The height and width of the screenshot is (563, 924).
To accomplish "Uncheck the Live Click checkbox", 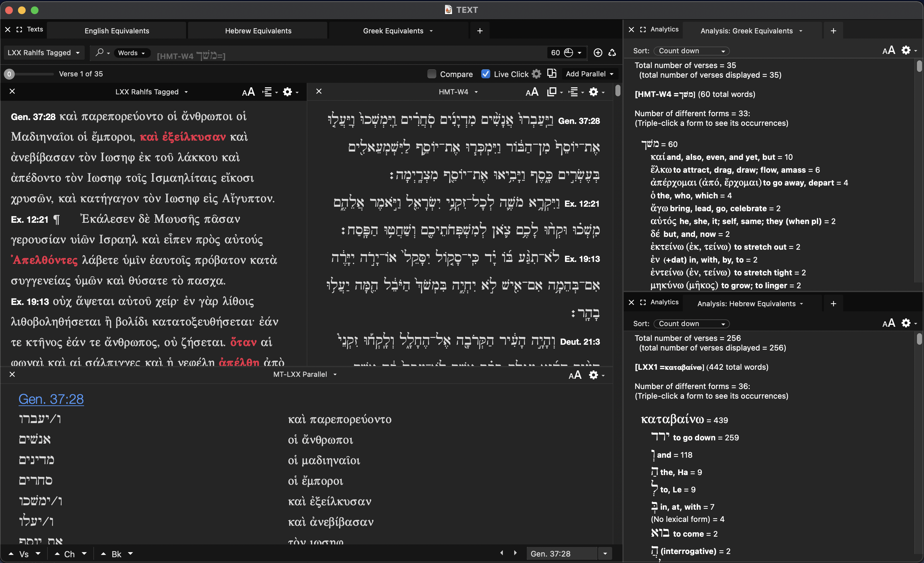I will click(486, 74).
